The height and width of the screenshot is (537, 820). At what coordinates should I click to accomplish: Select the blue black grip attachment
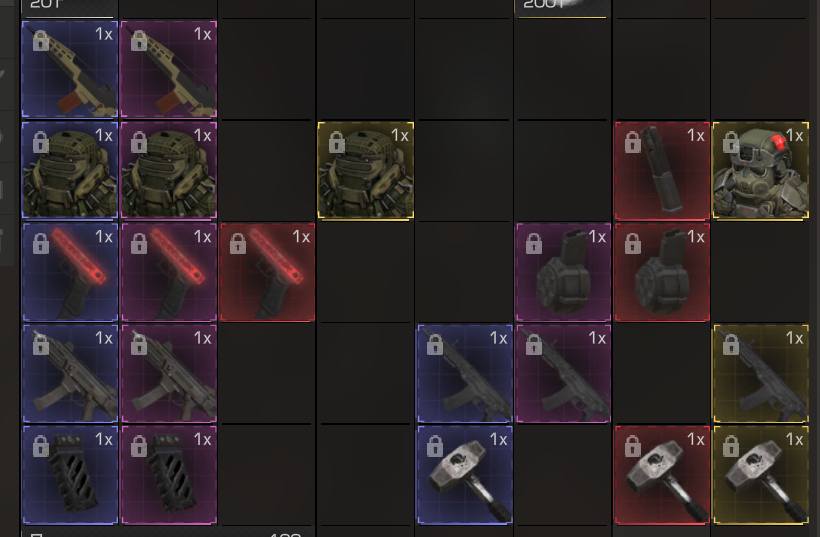click(70, 474)
